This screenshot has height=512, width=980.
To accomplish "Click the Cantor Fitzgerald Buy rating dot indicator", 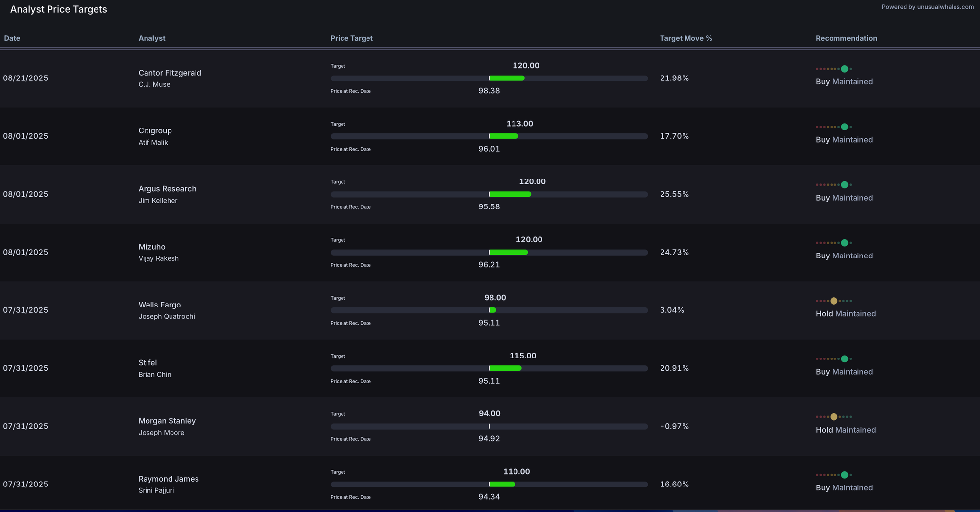I will [834, 69].
